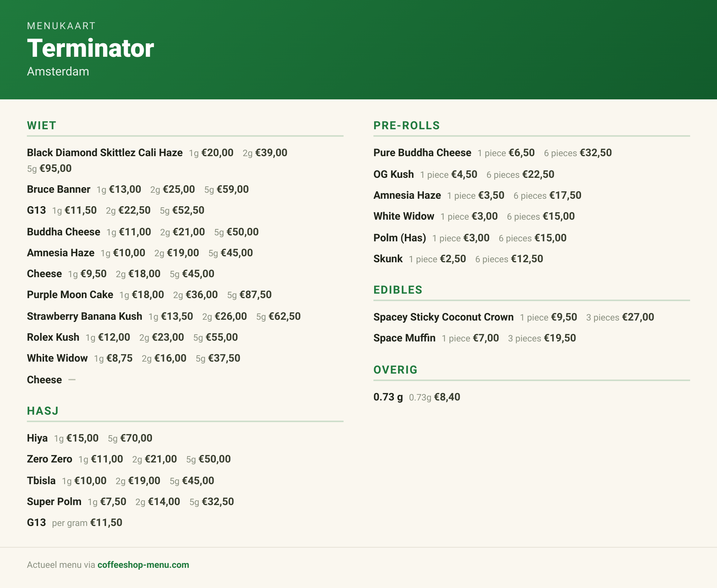This screenshot has width=717, height=588.
Task: Click Purple Moon Cake item name
Action: click(x=70, y=294)
